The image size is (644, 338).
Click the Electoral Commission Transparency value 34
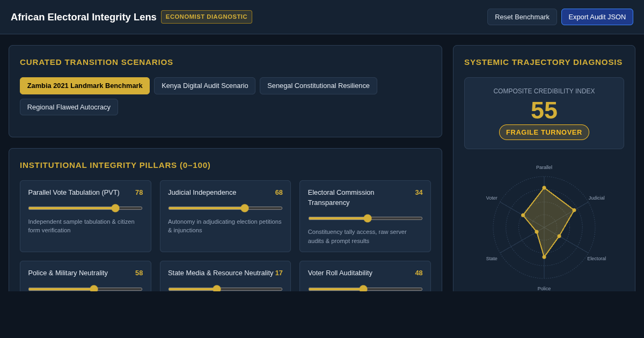419,193
